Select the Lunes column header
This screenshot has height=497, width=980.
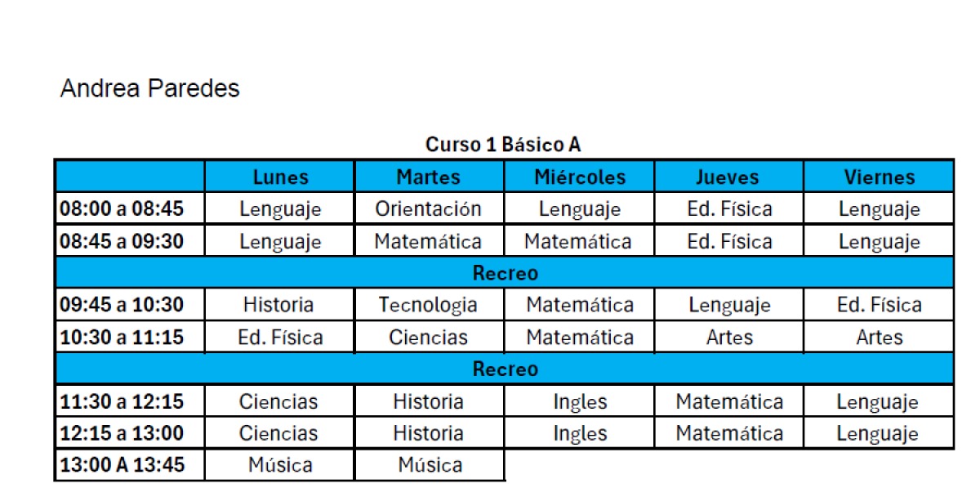click(280, 177)
